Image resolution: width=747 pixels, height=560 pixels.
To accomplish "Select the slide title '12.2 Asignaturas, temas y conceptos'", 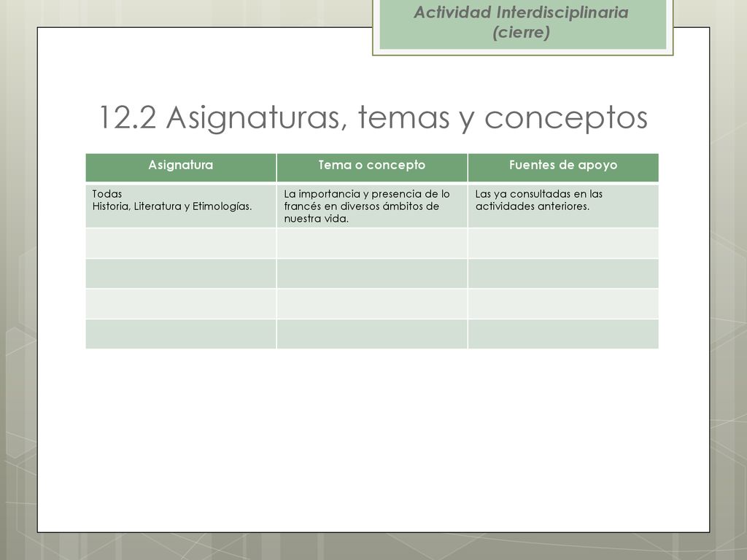I will 373,117.
